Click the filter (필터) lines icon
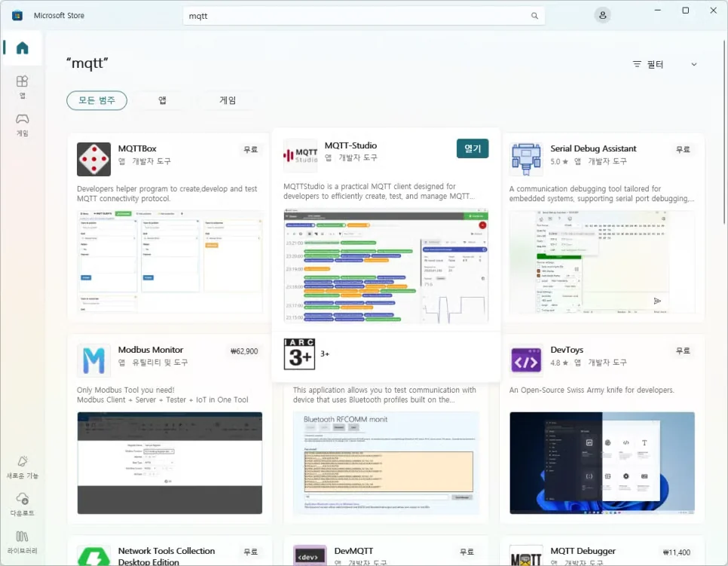 click(x=637, y=64)
